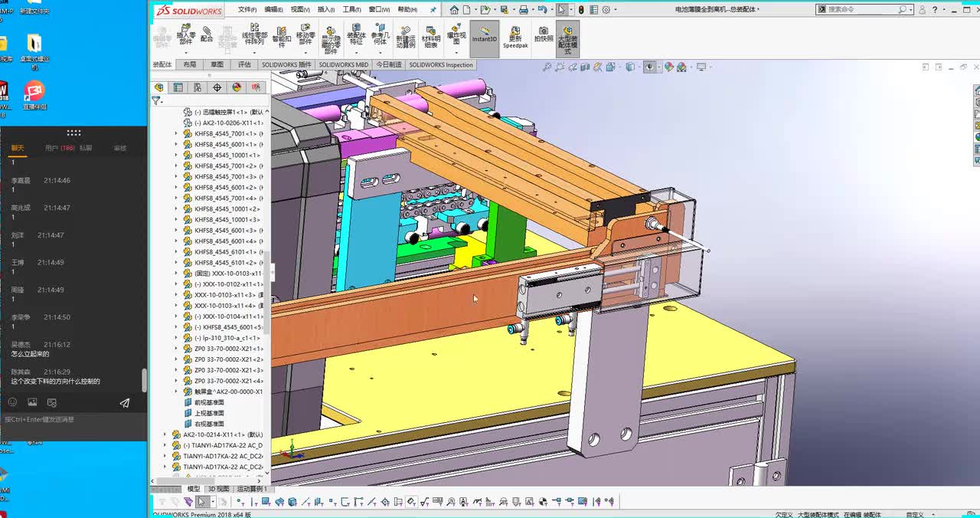Open the Smart Fasteners (智能扣件) tool
This screenshot has width=980, height=518.
(x=281, y=35)
